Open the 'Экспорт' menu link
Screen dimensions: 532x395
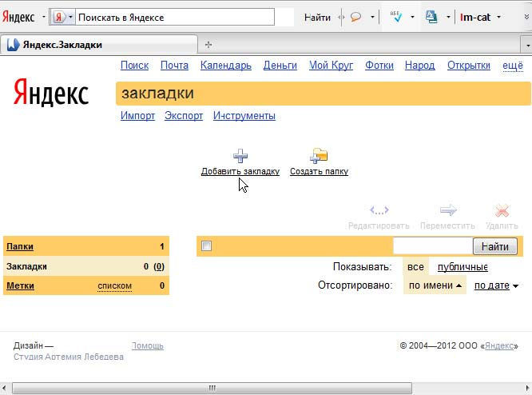(x=184, y=116)
